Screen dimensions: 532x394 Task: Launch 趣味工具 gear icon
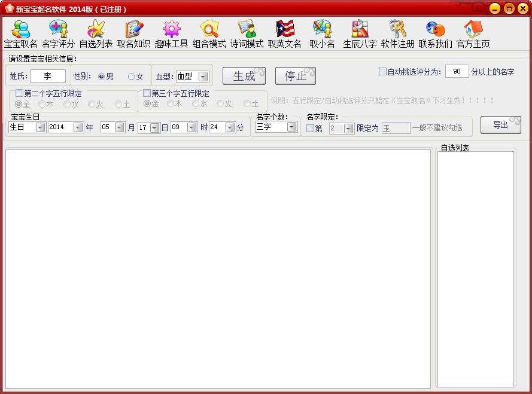coord(171,34)
